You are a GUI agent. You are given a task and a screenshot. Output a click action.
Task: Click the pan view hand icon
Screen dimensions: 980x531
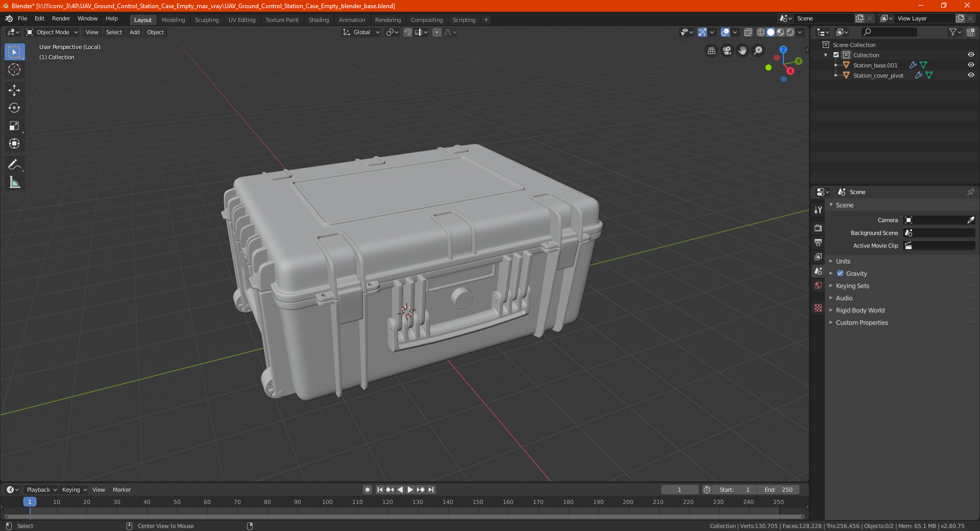[x=743, y=51]
